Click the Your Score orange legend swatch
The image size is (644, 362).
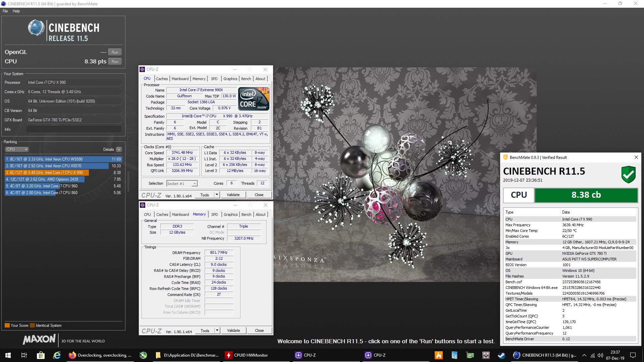[x=7, y=325]
